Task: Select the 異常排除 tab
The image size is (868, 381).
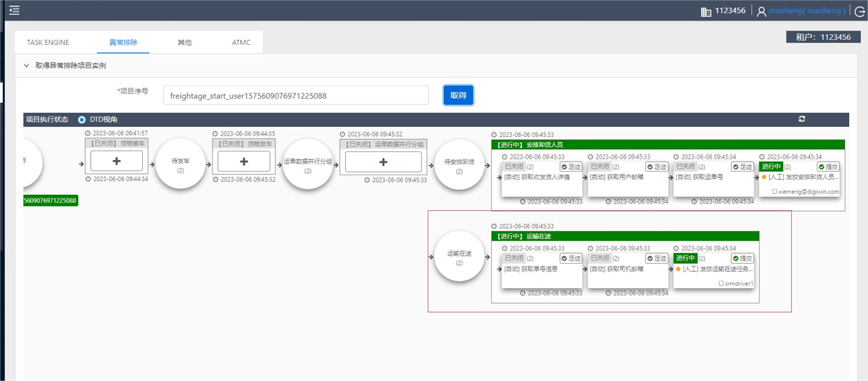Action: 123,43
